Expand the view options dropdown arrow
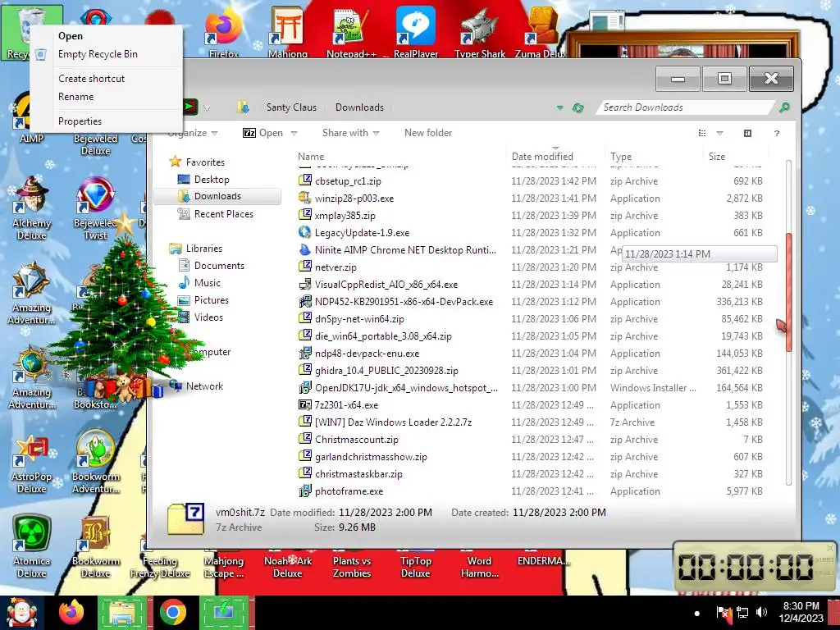Image resolution: width=840 pixels, height=630 pixels. (x=719, y=134)
